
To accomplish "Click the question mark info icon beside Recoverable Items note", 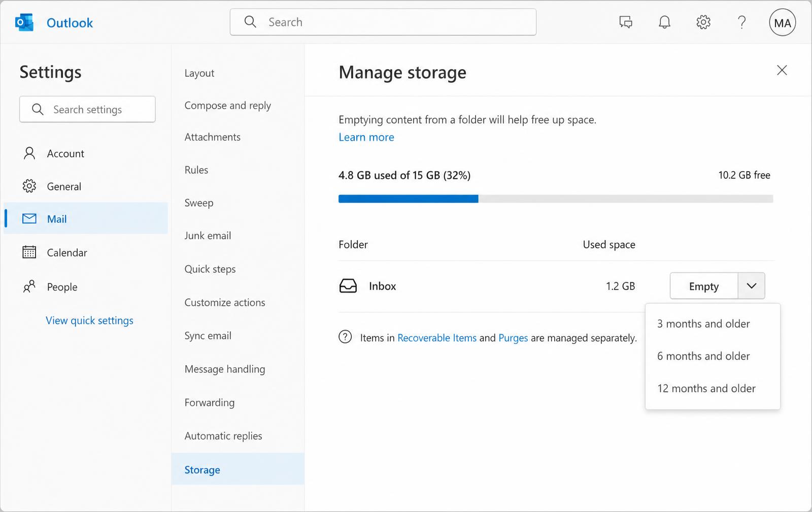I will 345,337.
